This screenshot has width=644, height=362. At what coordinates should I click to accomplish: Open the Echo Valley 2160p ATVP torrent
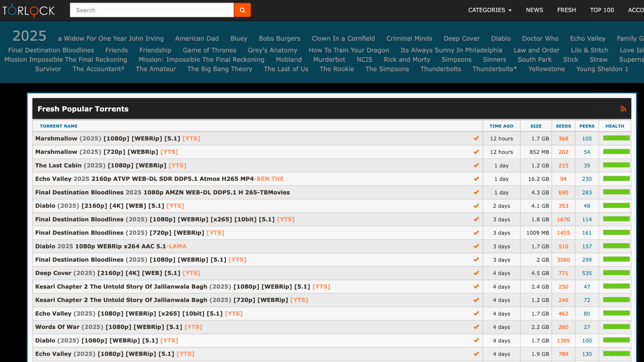pos(159,179)
